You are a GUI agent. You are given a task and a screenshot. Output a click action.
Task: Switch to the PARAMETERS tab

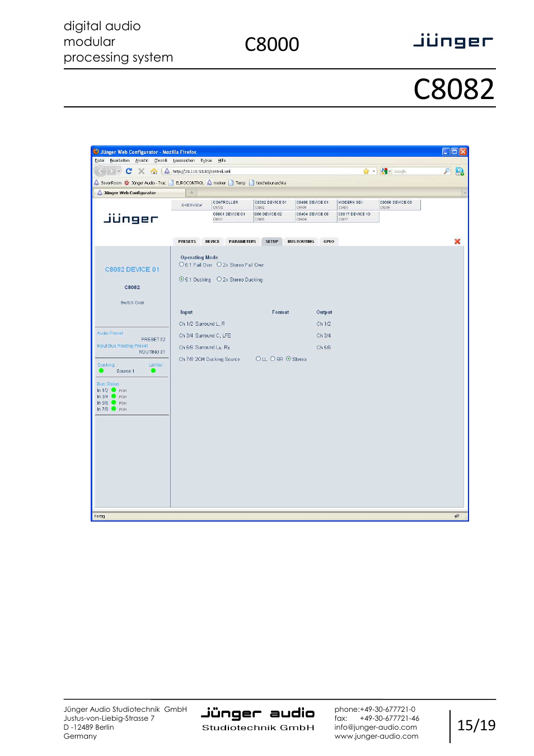(242, 242)
